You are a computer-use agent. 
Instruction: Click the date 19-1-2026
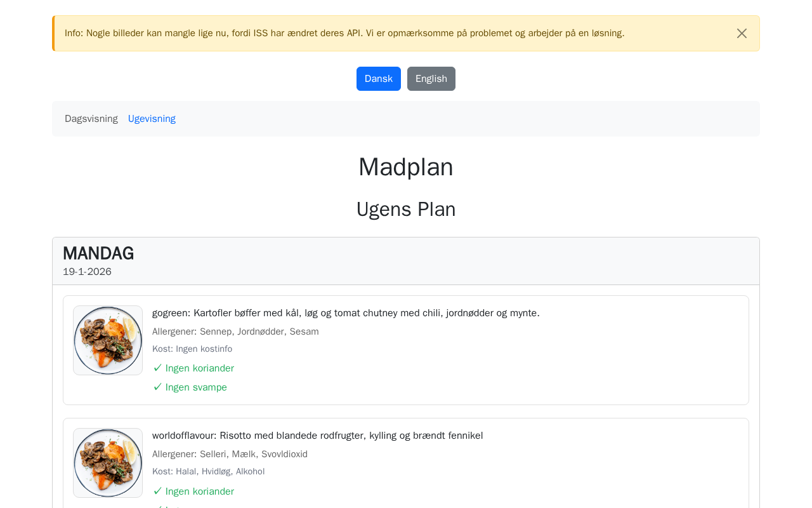tap(87, 272)
